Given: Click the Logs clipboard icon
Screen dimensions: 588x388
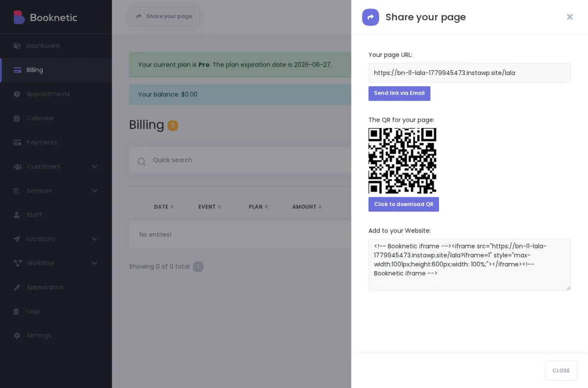Looking at the screenshot, I should coord(17,311).
